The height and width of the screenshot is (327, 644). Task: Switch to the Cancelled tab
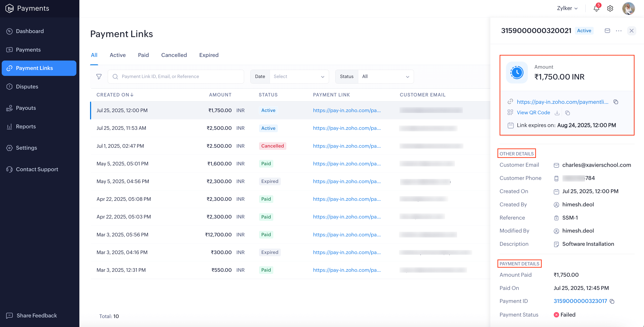(x=174, y=55)
